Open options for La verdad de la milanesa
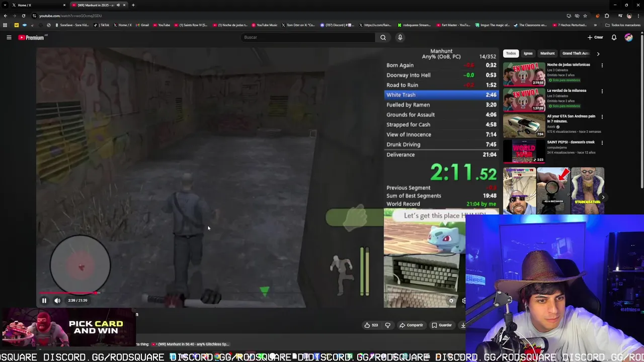The image size is (644, 362). click(602, 92)
